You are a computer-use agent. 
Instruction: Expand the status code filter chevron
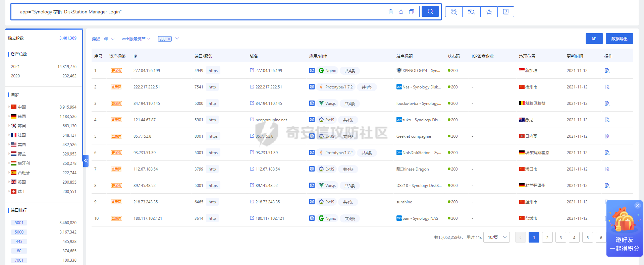click(177, 39)
